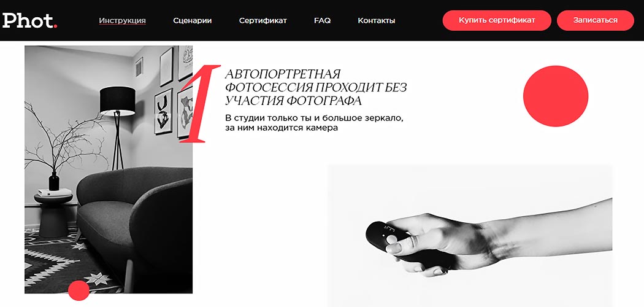Viewport: 644px width, 307px height.
Task: Select FAQ in the navigation
Action: 323,20
